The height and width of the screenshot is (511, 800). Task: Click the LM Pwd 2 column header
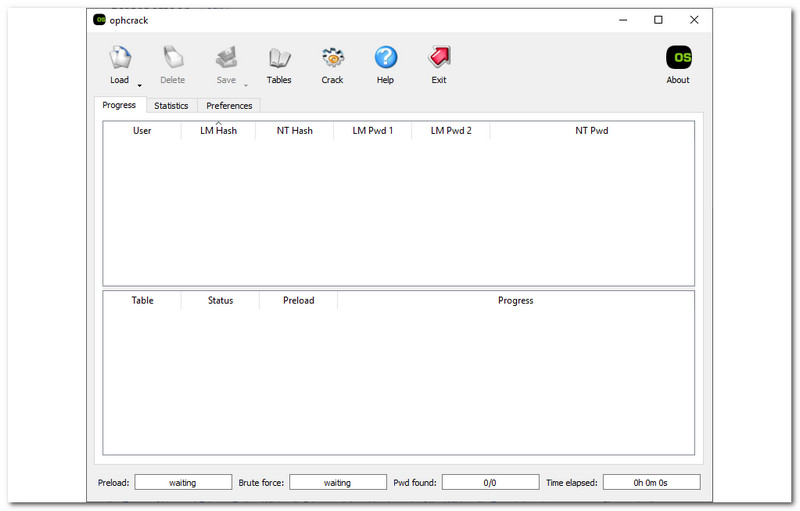pyautogui.click(x=451, y=131)
